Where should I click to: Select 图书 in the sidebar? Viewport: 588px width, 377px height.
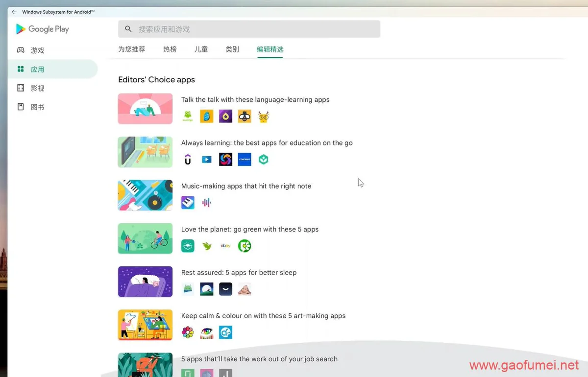pos(52,107)
